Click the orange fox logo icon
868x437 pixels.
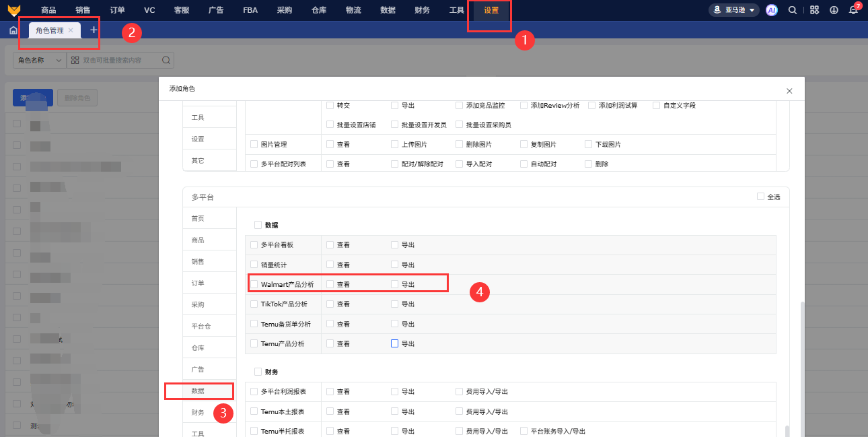14,10
